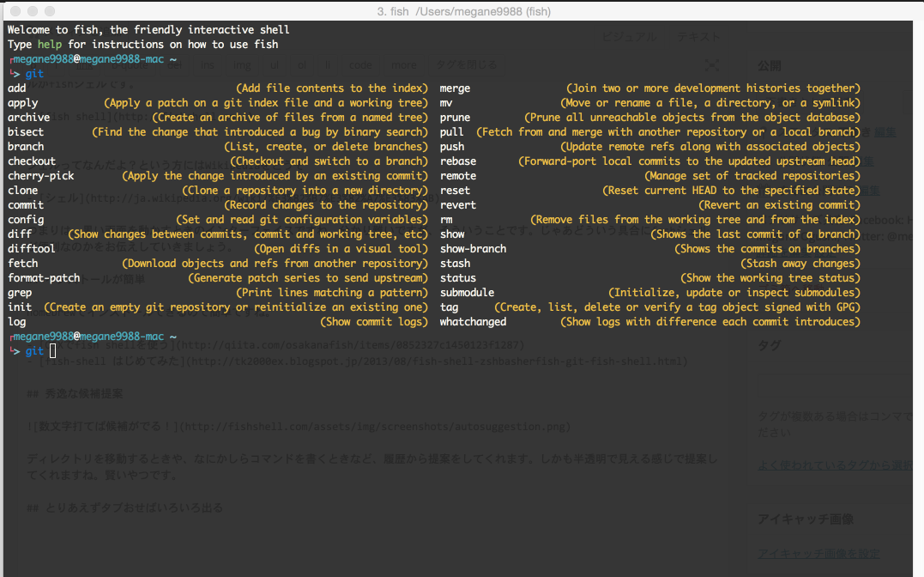The width and height of the screenshot is (924, 577).
Task: Click the アイキャッチ画像 panel heading in background page
Action: point(805,519)
